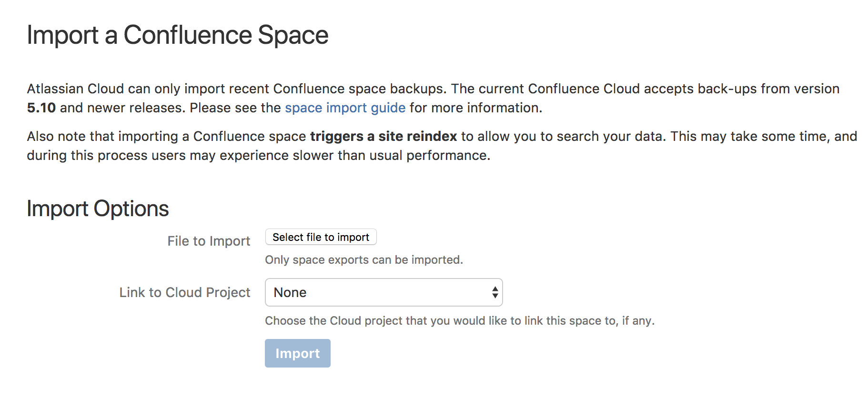Click the 'Only space exports can be imported.' hint
Viewport: 868px width, 398px height.
364,260
